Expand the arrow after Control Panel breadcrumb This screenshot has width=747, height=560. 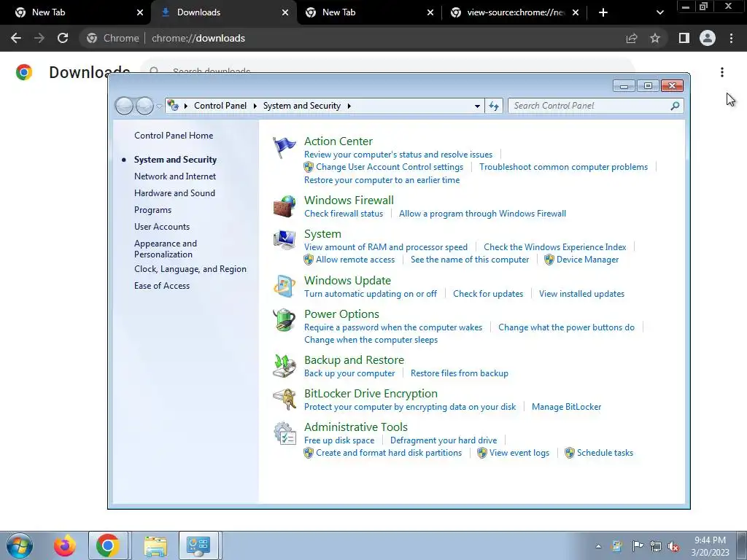click(255, 106)
